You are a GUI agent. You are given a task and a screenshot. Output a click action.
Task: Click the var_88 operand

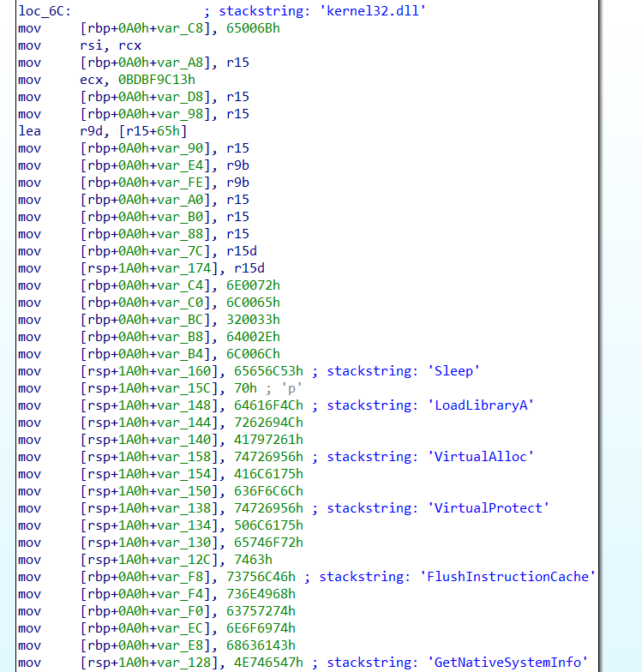coord(180,233)
